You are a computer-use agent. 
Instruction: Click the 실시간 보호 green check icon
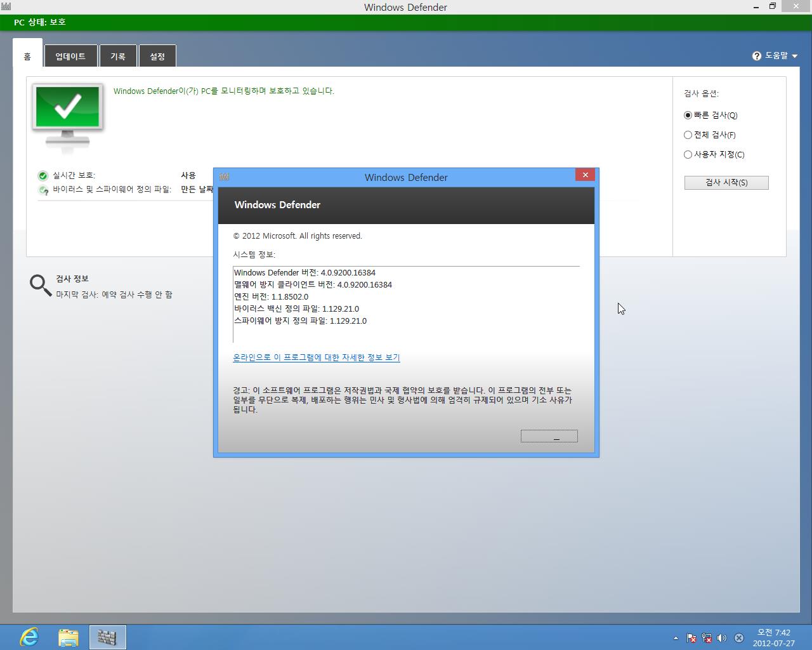pyautogui.click(x=43, y=176)
